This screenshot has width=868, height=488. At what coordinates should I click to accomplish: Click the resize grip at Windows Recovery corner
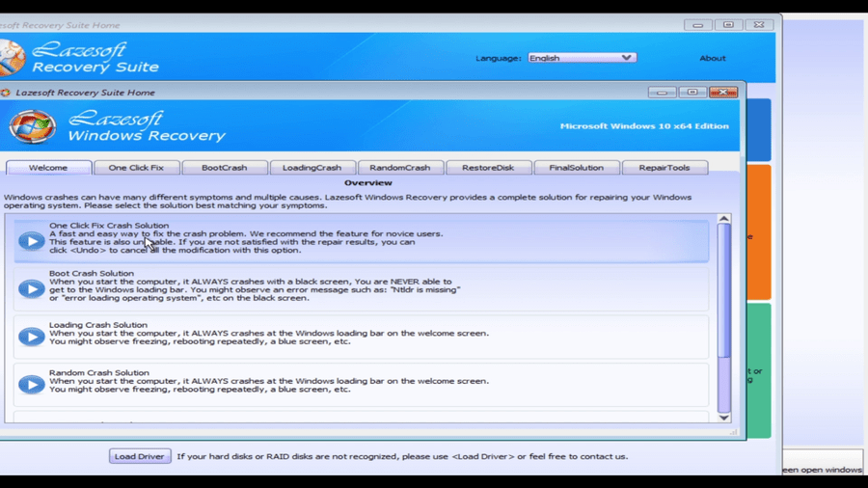tap(734, 432)
